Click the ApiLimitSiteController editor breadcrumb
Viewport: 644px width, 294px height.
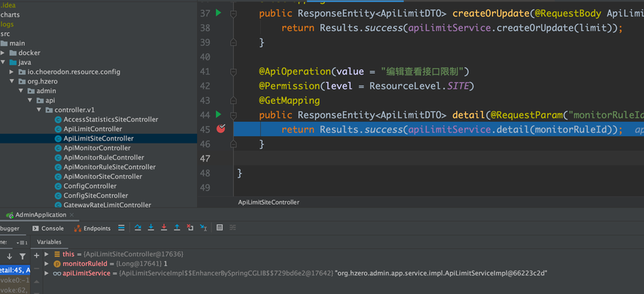click(269, 202)
